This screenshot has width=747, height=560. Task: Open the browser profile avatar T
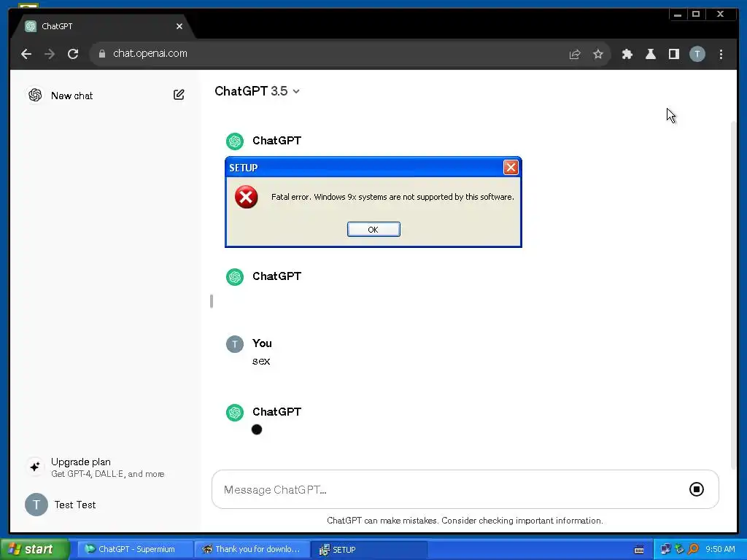[x=697, y=54]
